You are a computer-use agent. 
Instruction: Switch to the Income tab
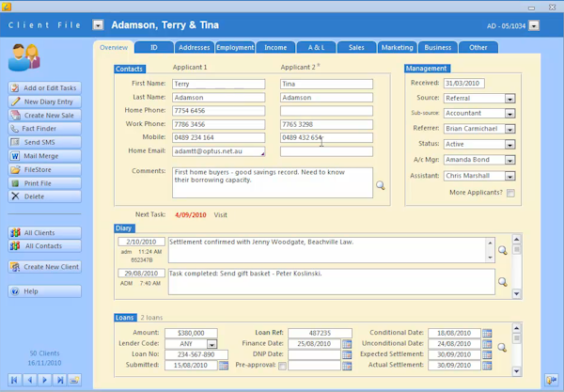coord(275,47)
